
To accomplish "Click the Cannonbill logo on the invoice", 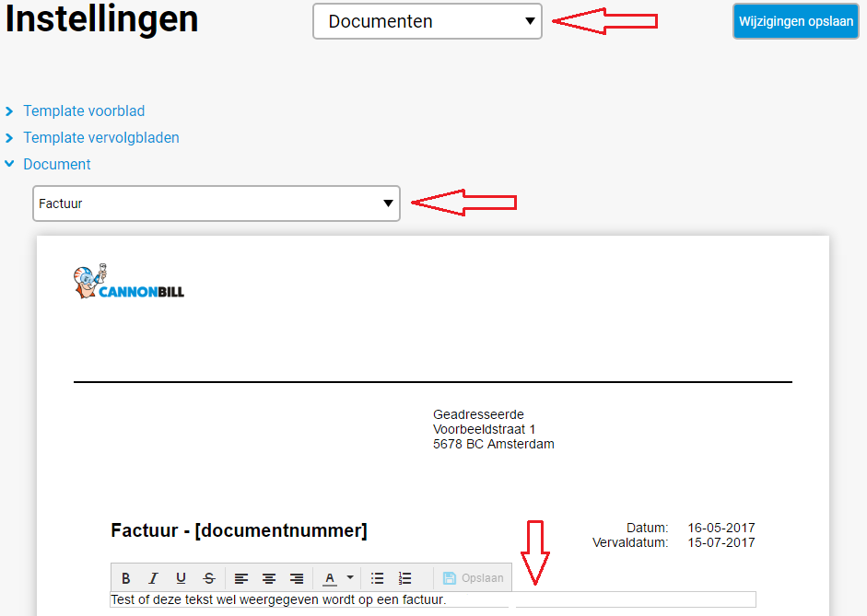I will (x=128, y=282).
